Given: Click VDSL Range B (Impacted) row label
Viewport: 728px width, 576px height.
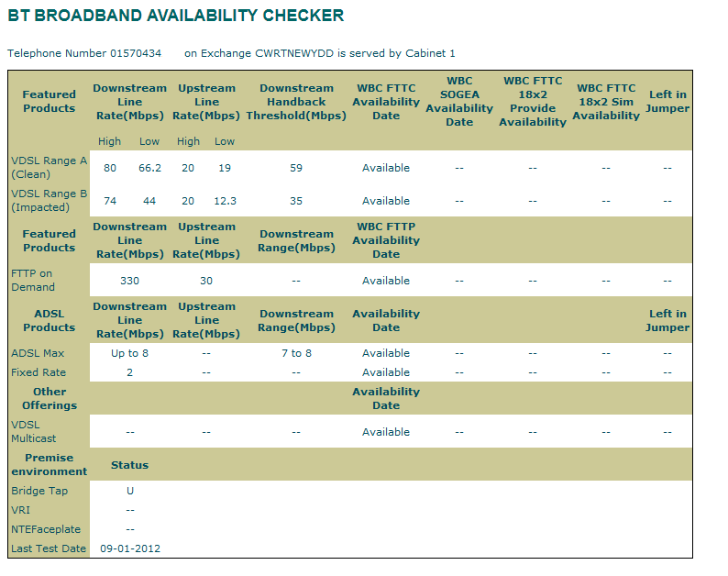Looking at the screenshot, I should pyautogui.click(x=50, y=200).
